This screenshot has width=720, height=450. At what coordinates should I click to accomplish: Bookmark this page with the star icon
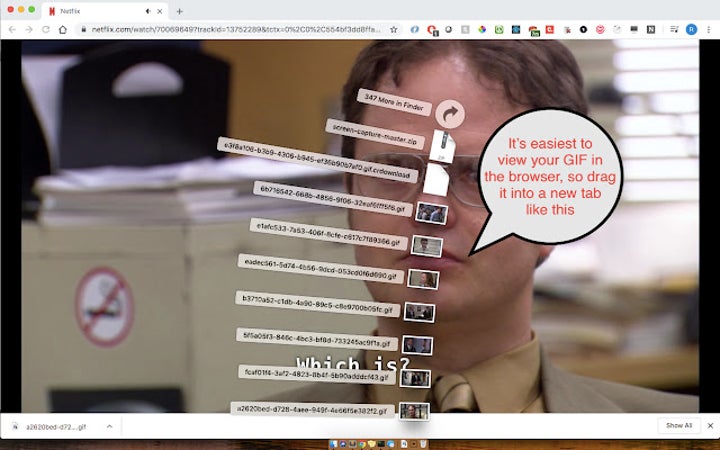click(x=393, y=29)
